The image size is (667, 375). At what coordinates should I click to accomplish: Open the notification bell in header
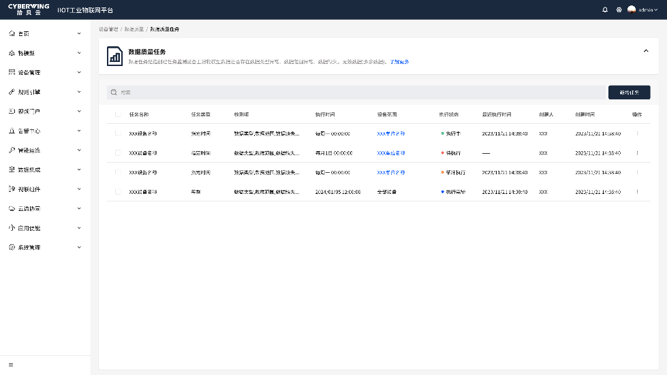604,9
